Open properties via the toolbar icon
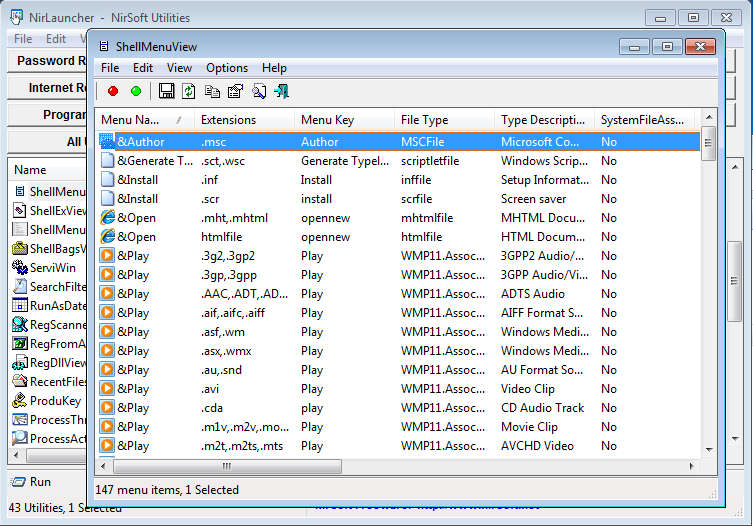Image resolution: width=753 pixels, height=526 pixels. coord(235,92)
